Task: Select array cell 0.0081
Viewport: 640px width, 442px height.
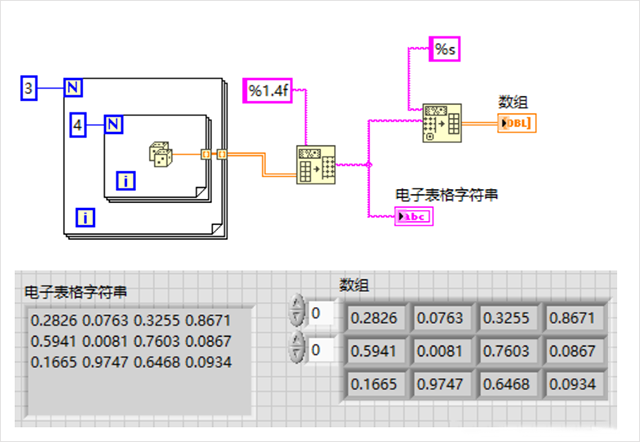Action: [x=440, y=351]
